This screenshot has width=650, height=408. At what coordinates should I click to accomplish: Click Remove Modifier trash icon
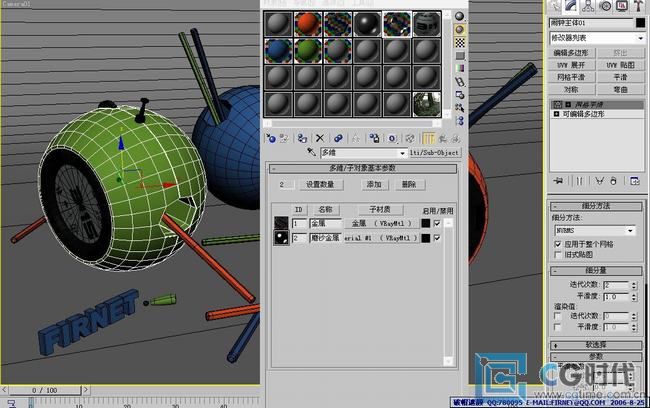pyautogui.click(x=614, y=181)
